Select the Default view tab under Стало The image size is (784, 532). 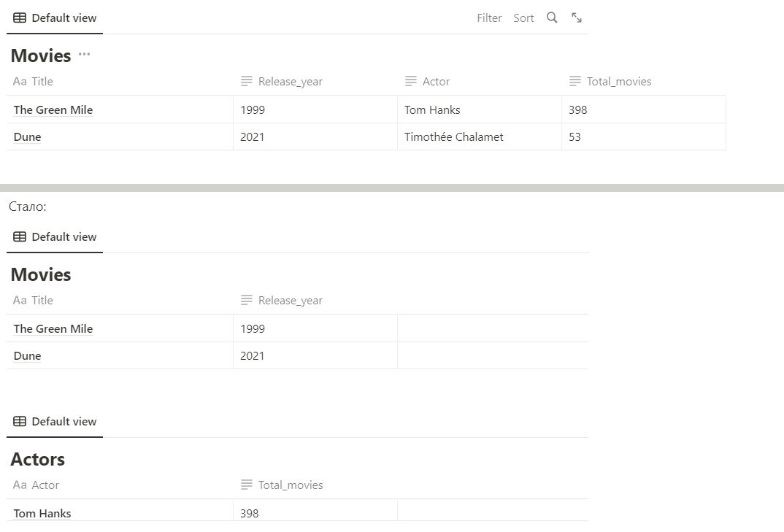[55, 237]
